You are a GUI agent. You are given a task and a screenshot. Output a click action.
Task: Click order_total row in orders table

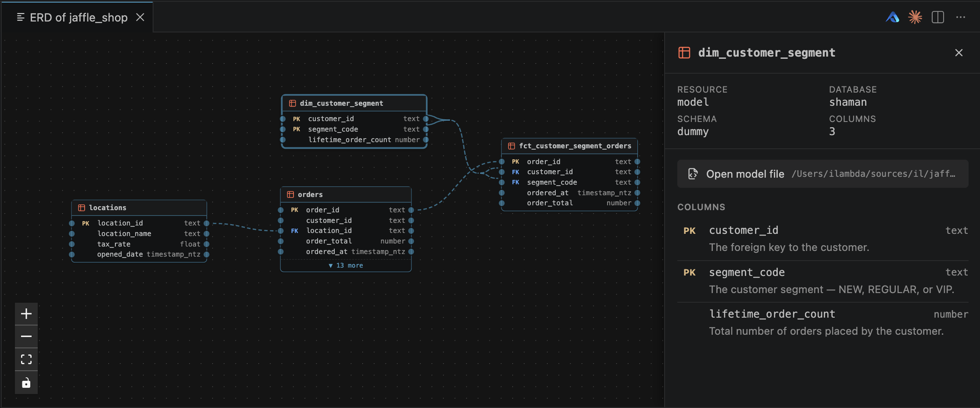click(x=346, y=241)
